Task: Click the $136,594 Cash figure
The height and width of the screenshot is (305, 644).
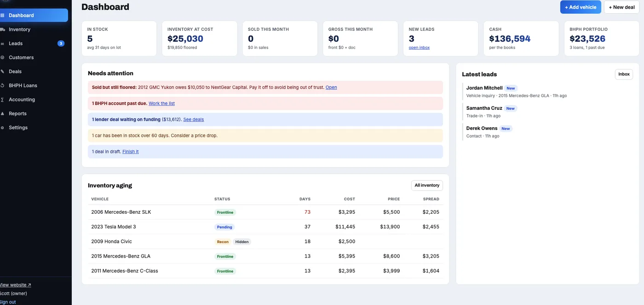Action: (510, 39)
